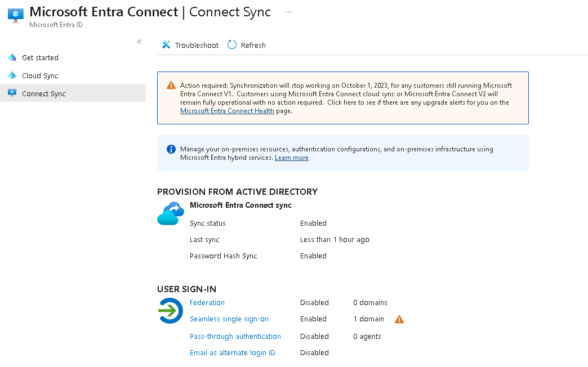Click the '0 domains' value
This screenshot has height=367, width=588.
tap(370, 302)
